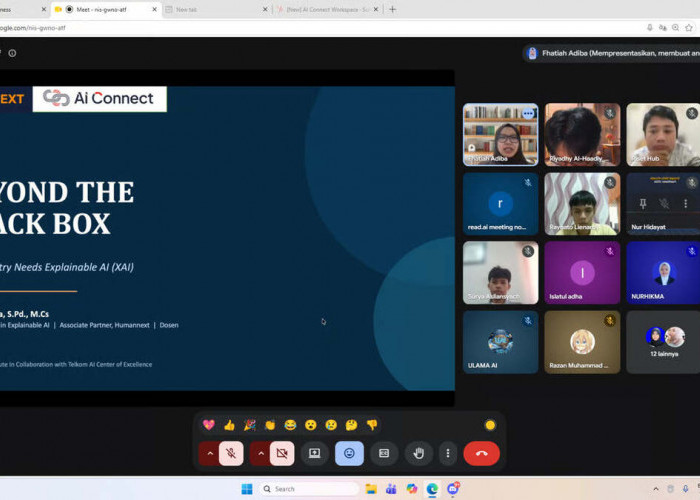
Task: Send the party popper reaction
Action: [250, 425]
